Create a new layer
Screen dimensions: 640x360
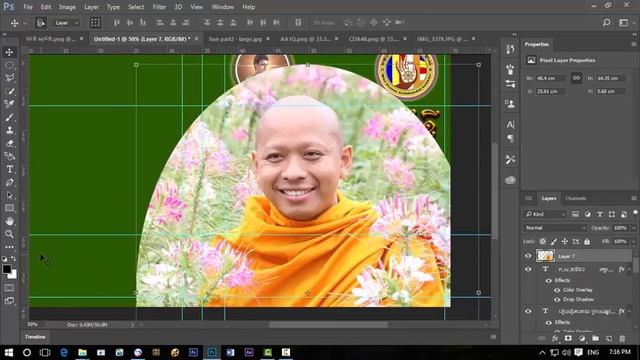(x=609, y=338)
